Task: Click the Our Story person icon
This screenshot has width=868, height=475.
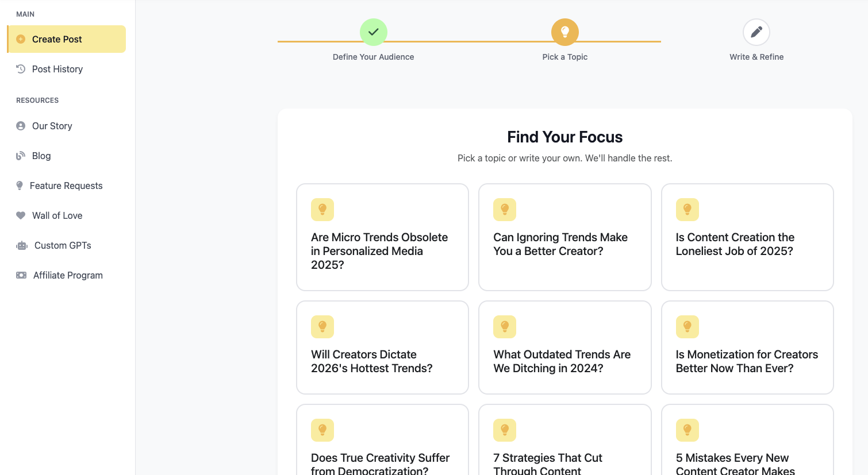Action: coord(21,126)
